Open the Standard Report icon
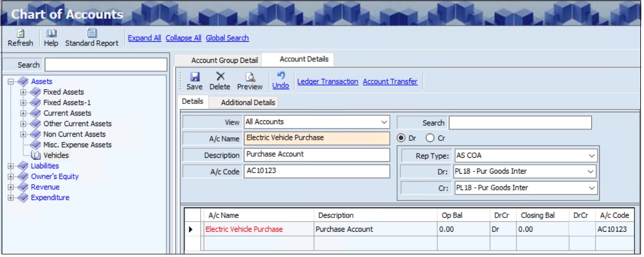Image resolution: width=644 pixels, height=257 pixels. coord(92,33)
